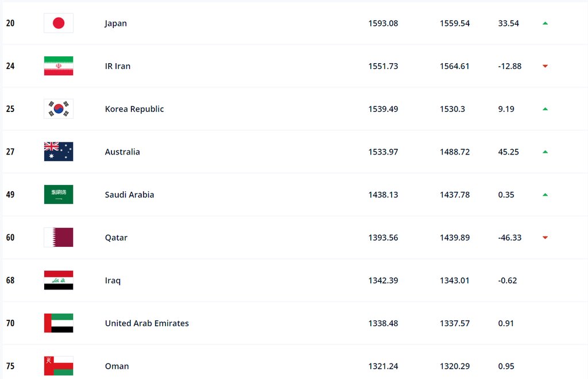
Task: Click the Qatar flag icon
Action: click(x=59, y=237)
